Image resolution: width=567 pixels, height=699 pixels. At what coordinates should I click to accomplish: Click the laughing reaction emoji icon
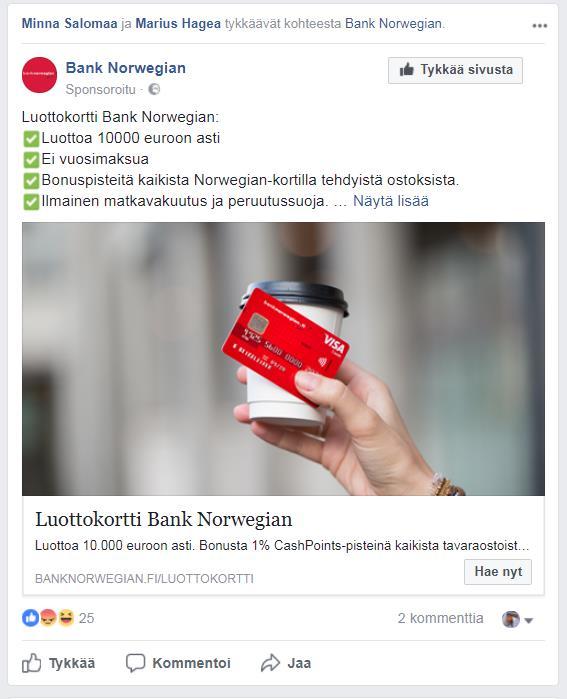click(x=66, y=618)
